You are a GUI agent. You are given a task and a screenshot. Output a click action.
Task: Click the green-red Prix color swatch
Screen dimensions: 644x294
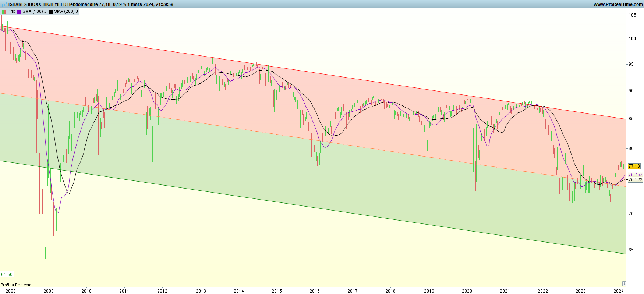click(4, 11)
